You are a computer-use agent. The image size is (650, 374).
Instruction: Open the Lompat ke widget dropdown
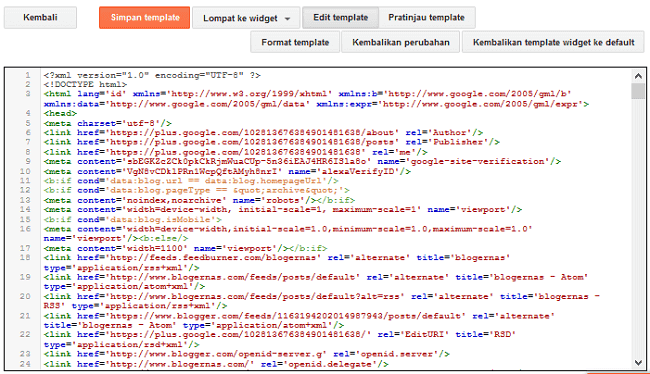[x=246, y=18]
